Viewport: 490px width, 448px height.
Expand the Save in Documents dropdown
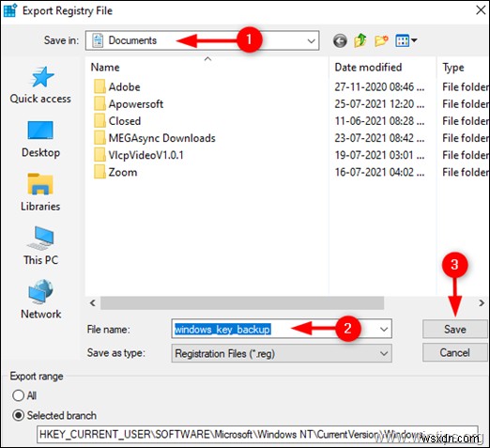click(x=311, y=40)
